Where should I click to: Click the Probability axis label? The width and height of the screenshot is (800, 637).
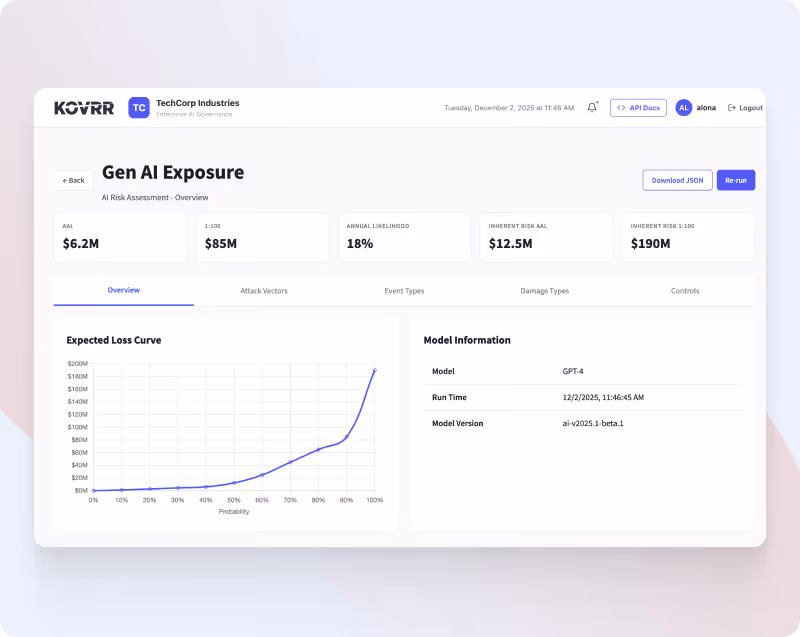[x=234, y=512]
